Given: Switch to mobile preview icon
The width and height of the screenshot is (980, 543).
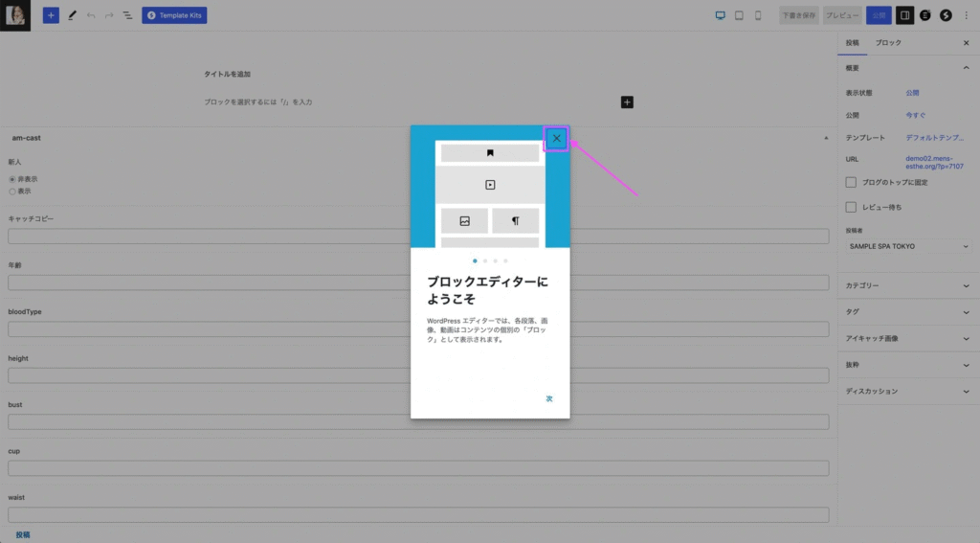Looking at the screenshot, I should click(x=758, y=15).
